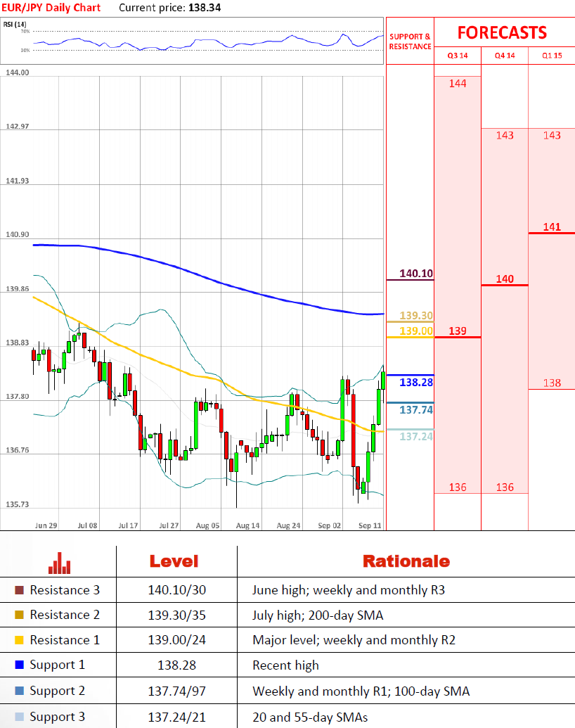
Task: Select the EUR/JPY Daily Chart title
Action: [51, 8]
